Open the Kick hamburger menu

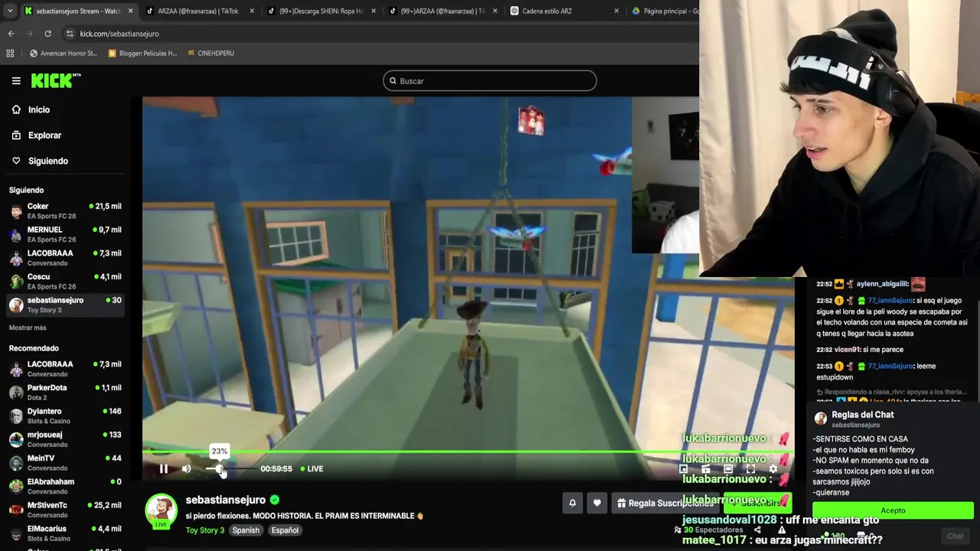coord(16,80)
